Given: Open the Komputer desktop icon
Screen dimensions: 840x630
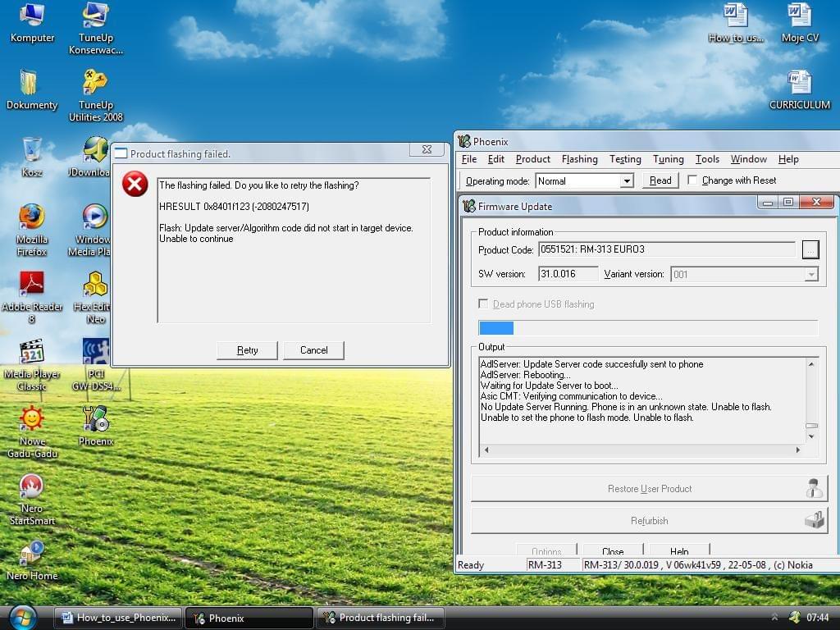Looking at the screenshot, I should click(32, 22).
